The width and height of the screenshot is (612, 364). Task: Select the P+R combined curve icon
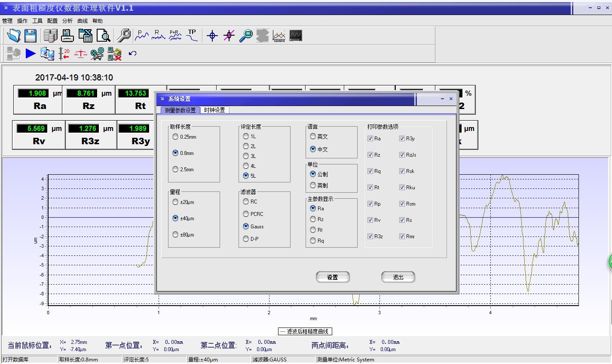[175, 36]
